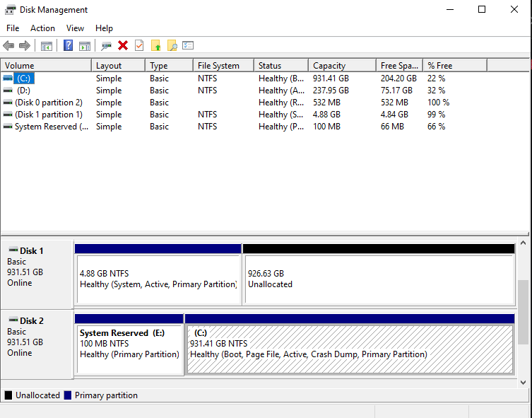Sort by the Free Space column header
Viewport: 532px width, 418px height.
[x=399, y=66]
